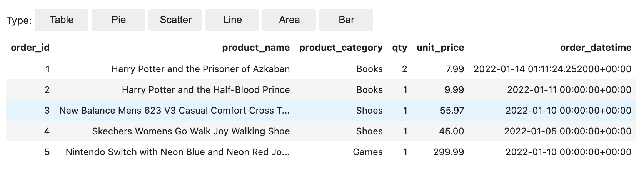Screen dimensions: 644x172
Task: Select the Skechers Womens Go Walk row
Action: (x=321, y=131)
